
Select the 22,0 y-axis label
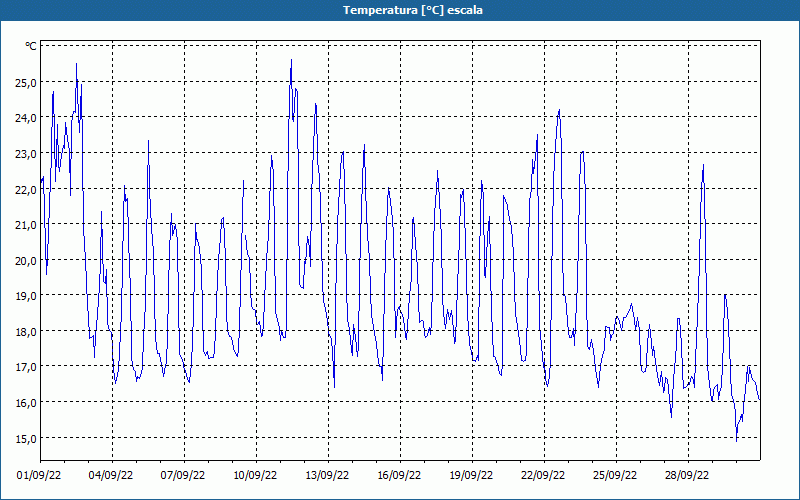(x=26, y=189)
